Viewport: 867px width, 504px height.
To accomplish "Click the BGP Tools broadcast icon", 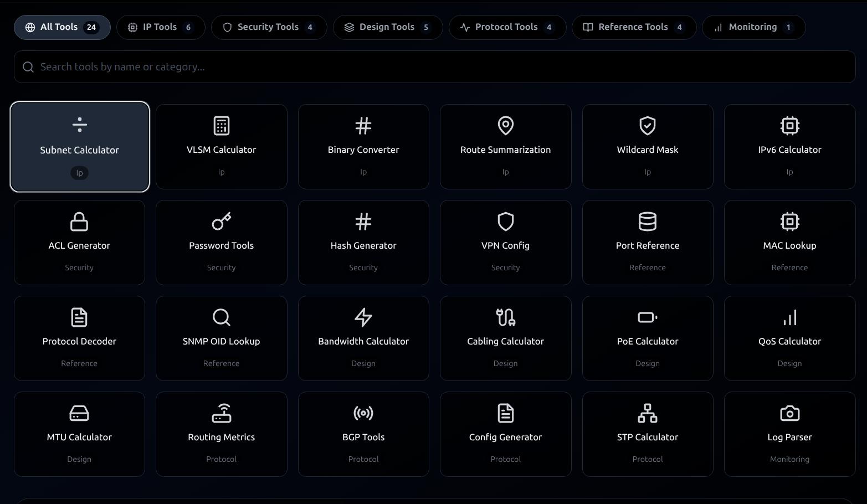I will (363, 413).
